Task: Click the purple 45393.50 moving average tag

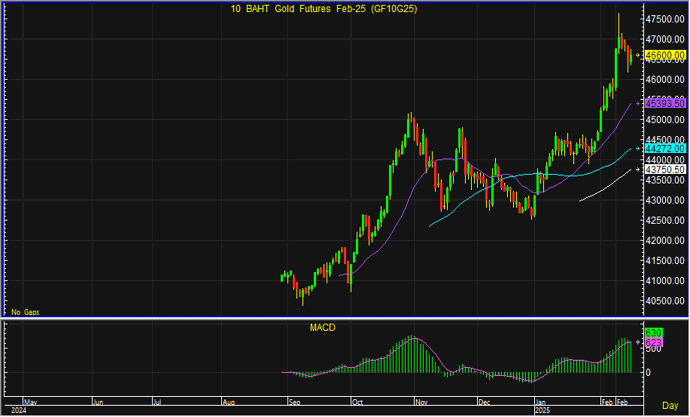Action: [x=664, y=103]
